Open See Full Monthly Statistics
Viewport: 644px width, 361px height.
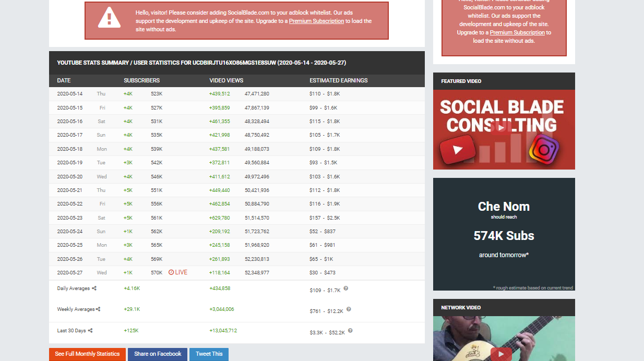pyautogui.click(x=87, y=354)
